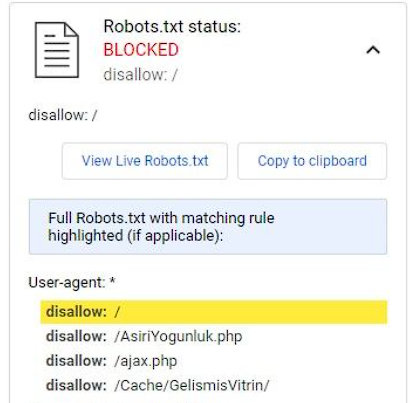Click the red BLOCKED status text
Screen dimensions: 414x403
pos(141,50)
